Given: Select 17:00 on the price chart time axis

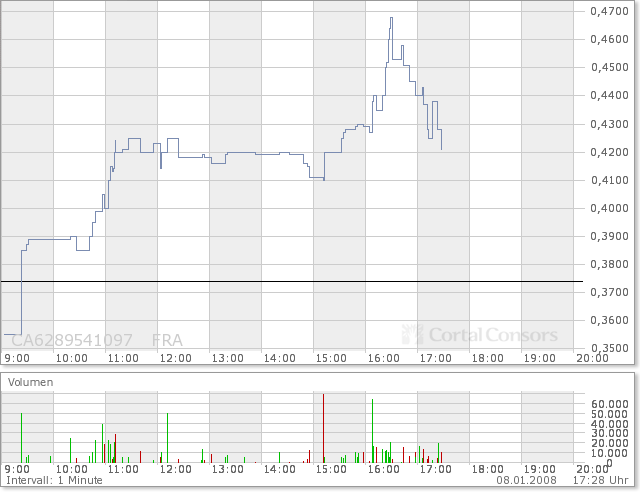Looking at the screenshot, I should click(436, 358).
